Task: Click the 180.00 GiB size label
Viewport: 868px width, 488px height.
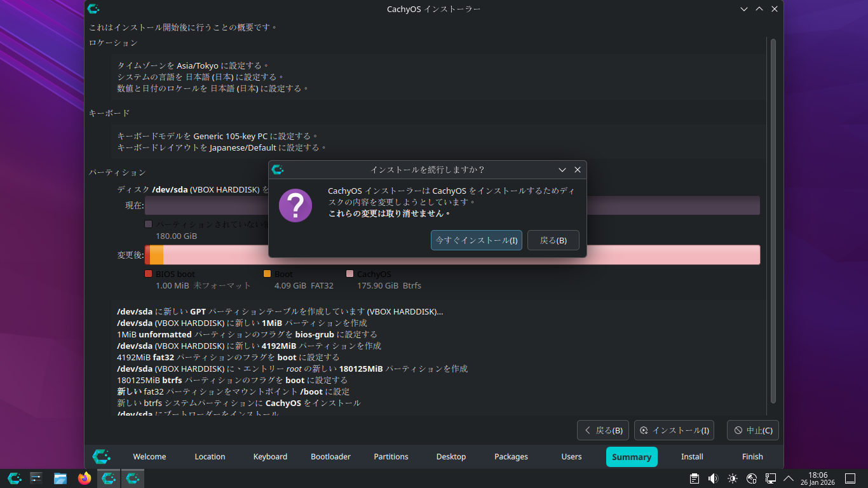Action: point(177,236)
